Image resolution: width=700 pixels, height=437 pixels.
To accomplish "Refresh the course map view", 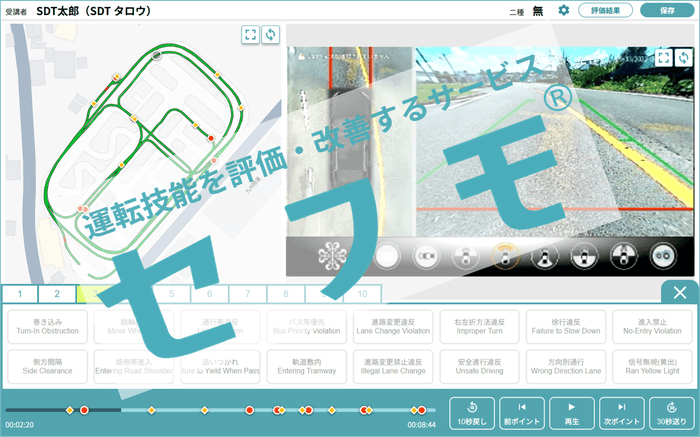I will point(270,35).
